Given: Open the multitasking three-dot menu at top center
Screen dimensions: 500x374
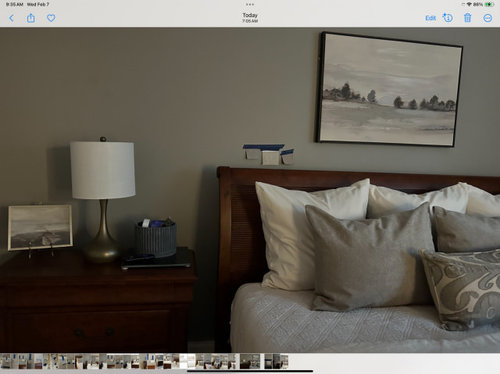Looking at the screenshot, I should click(x=250, y=5).
